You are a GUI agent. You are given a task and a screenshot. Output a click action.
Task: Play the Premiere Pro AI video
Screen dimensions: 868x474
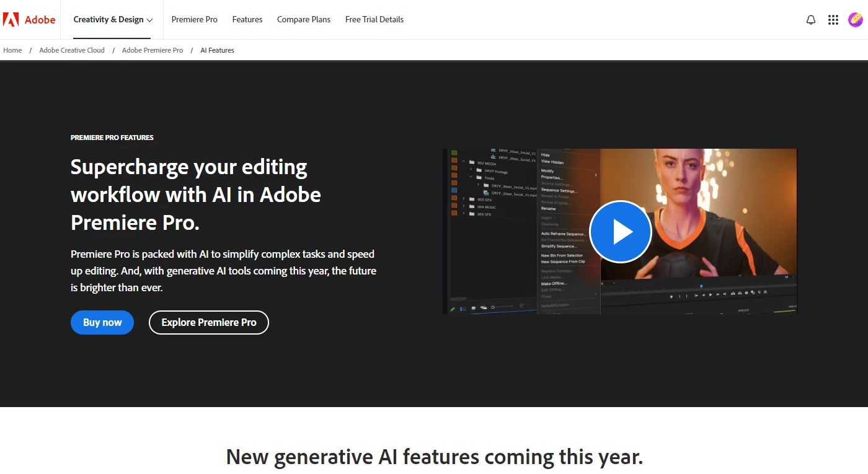tap(620, 232)
